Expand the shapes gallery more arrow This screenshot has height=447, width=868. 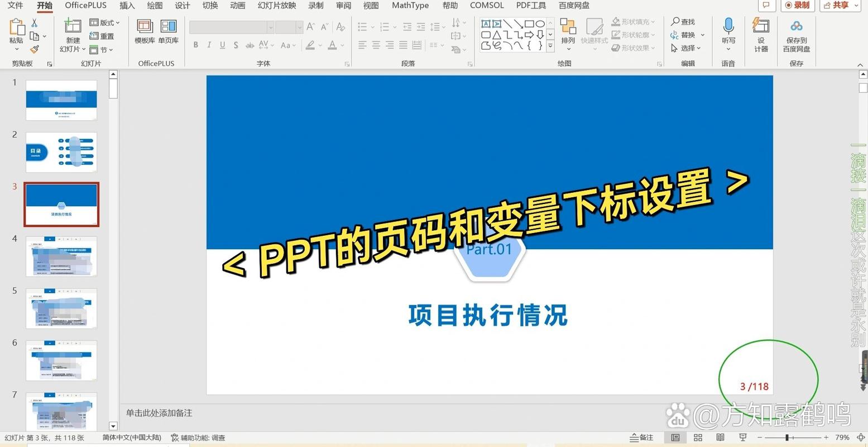[x=550, y=46]
